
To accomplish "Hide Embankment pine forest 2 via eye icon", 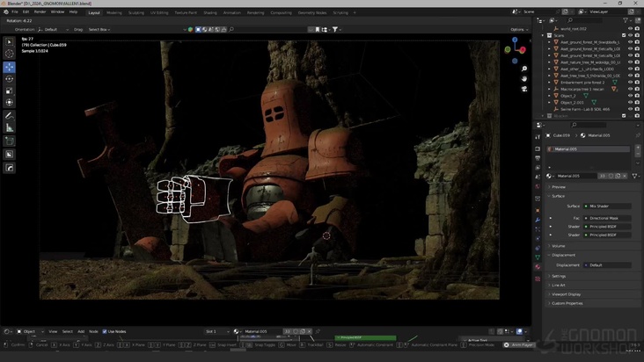I will [630, 83].
